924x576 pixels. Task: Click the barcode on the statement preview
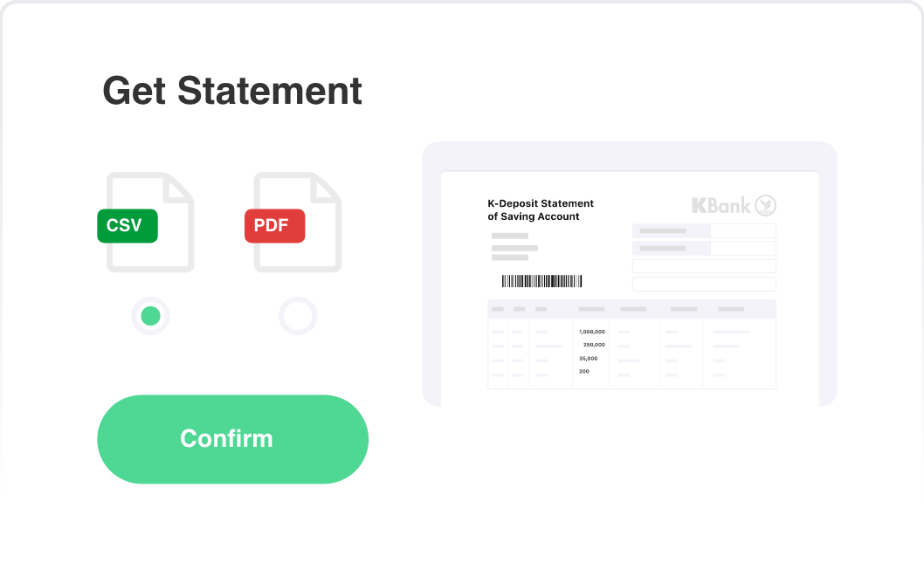tap(541, 281)
